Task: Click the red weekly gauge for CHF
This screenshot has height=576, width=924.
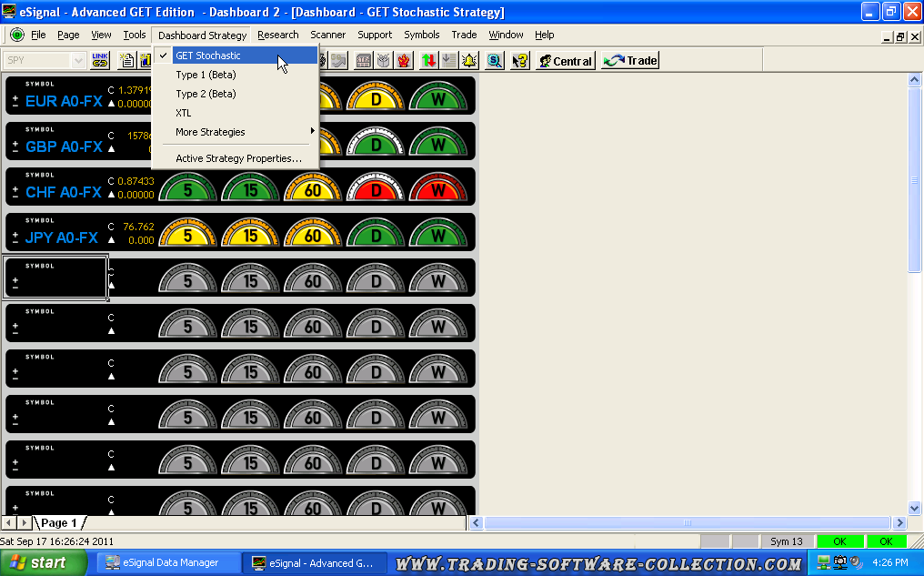Action: (x=438, y=189)
